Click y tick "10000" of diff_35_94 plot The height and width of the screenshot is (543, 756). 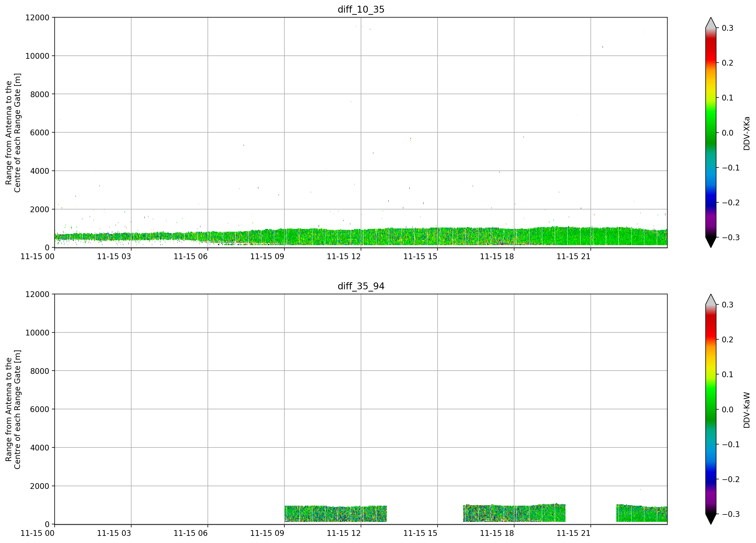pos(37,333)
